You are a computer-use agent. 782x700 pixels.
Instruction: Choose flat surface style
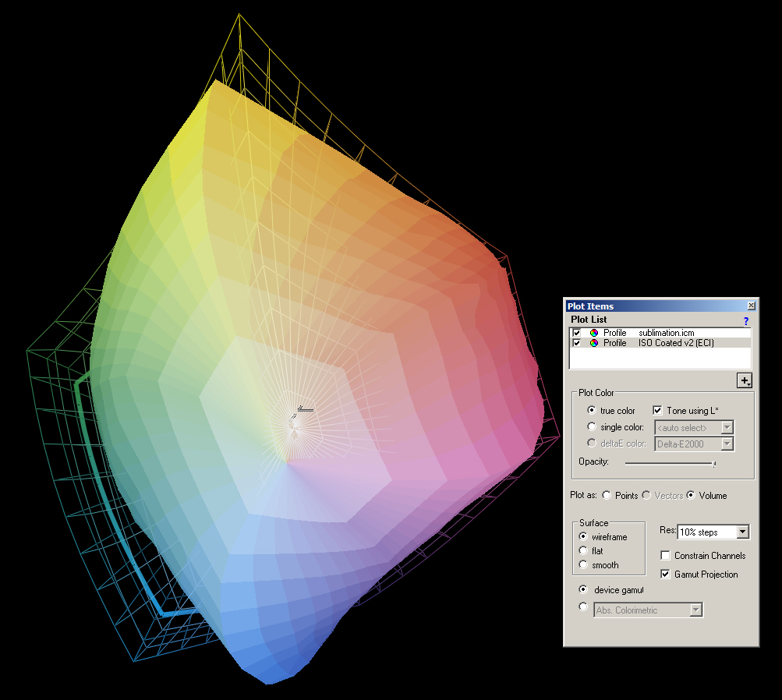tap(583, 551)
